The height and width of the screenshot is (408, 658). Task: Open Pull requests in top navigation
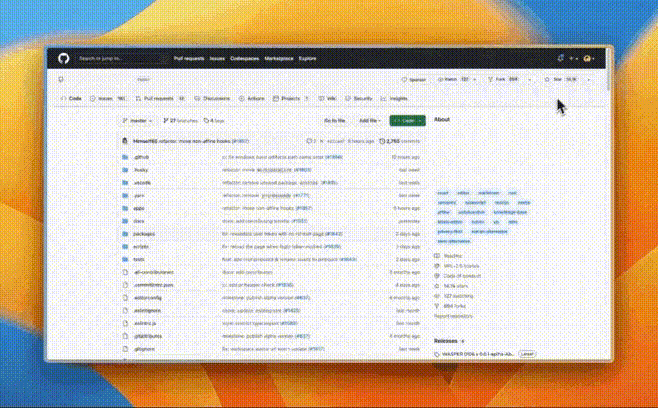tap(189, 59)
